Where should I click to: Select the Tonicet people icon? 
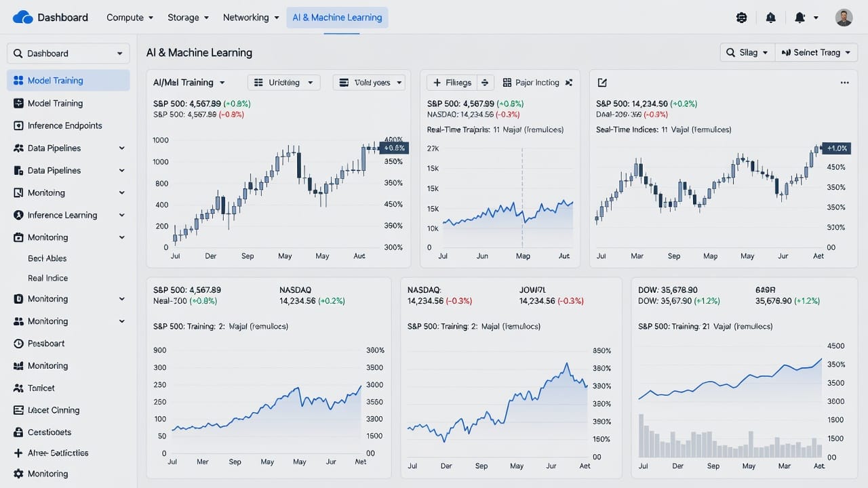[x=18, y=388]
